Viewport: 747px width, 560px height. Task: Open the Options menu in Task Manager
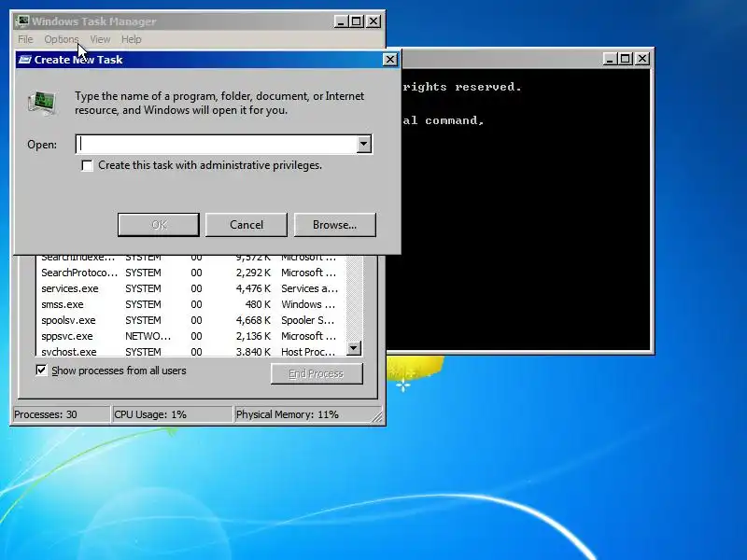pos(61,39)
